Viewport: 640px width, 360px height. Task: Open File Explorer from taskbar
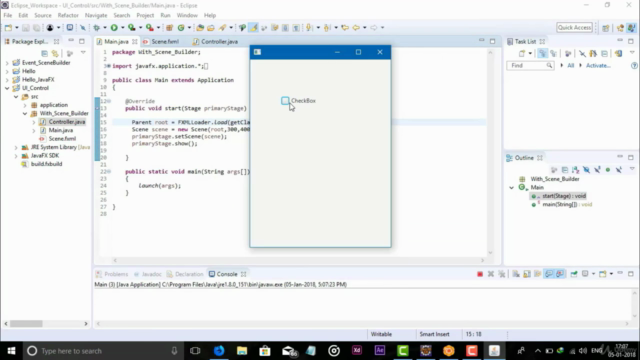pyautogui.click(x=242, y=351)
